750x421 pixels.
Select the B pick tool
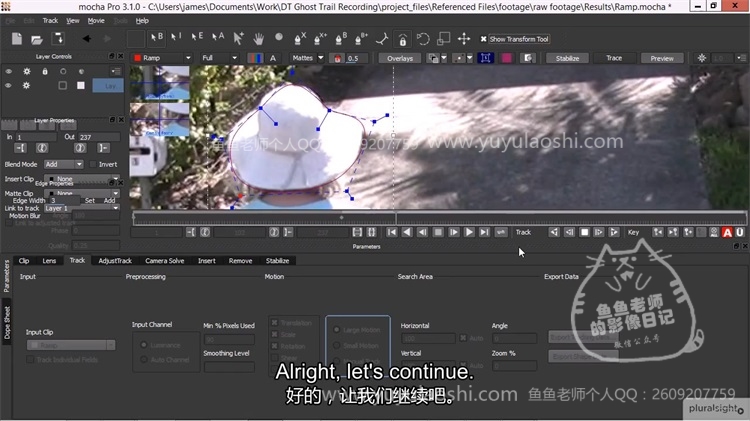156,37
